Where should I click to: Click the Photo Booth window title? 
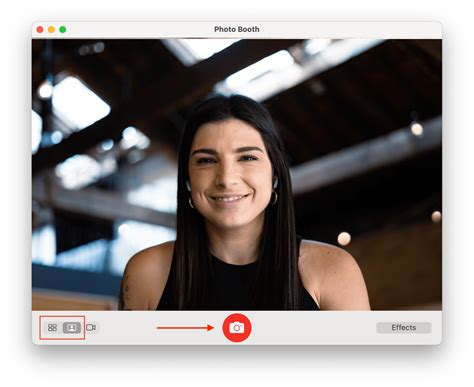tap(237, 29)
